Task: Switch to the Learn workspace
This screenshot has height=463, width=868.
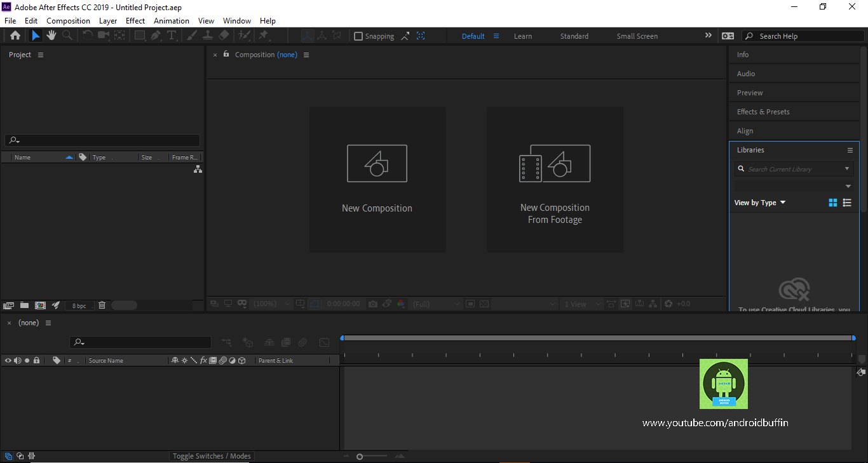Action: pyautogui.click(x=523, y=36)
